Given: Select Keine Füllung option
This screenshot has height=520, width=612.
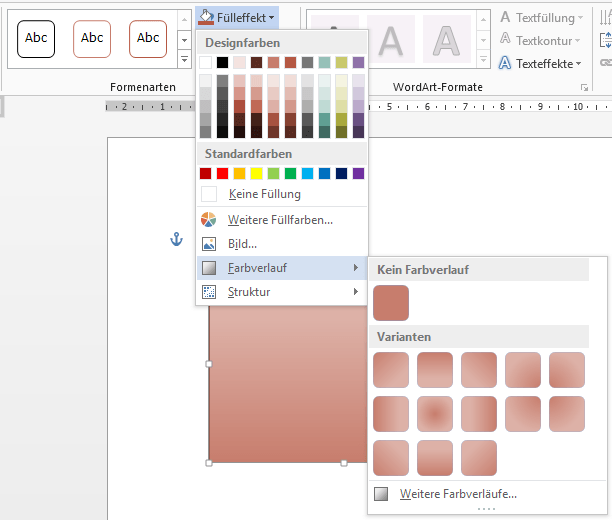Looking at the screenshot, I should [x=264, y=194].
